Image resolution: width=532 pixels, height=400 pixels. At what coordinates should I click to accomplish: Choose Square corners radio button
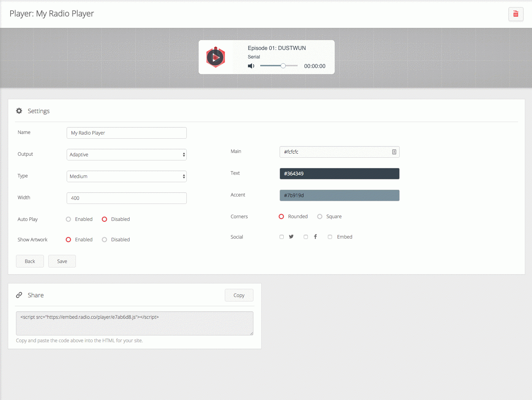[320, 216]
